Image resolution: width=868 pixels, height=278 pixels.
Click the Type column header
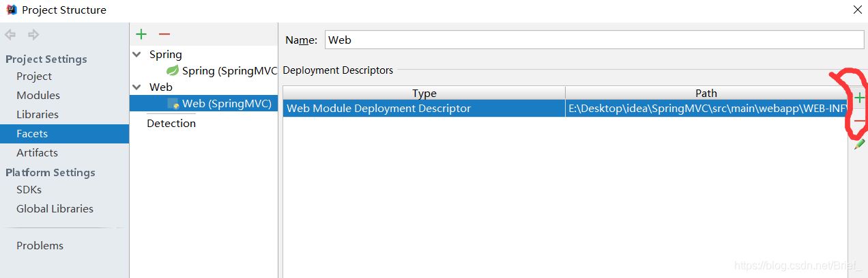(424, 94)
